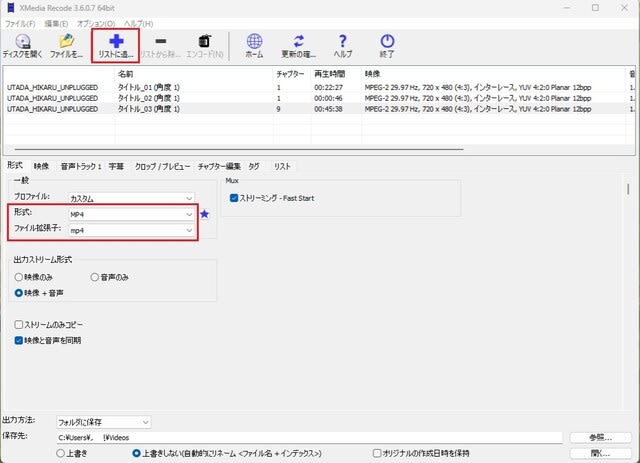Expand プロファイル dropdown showing カスタム
This screenshot has height=463, width=640.
[131, 198]
